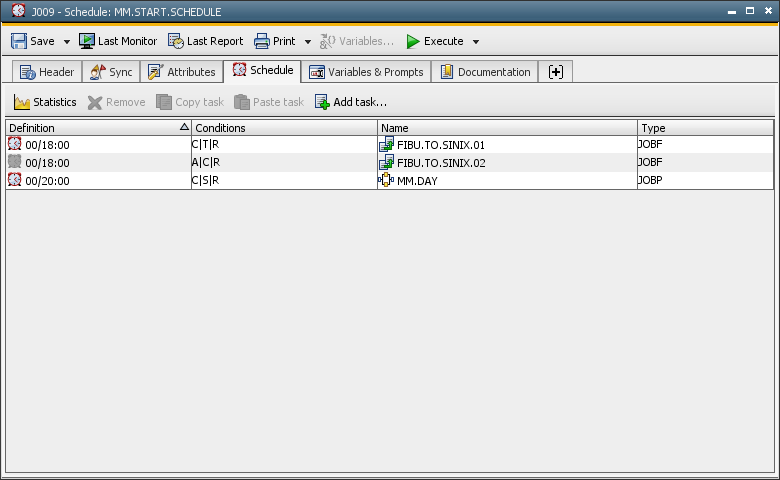
Task: Toggle the inactive clock on FIBU.TO.SINIX.02 row
Action: tap(15, 162)
